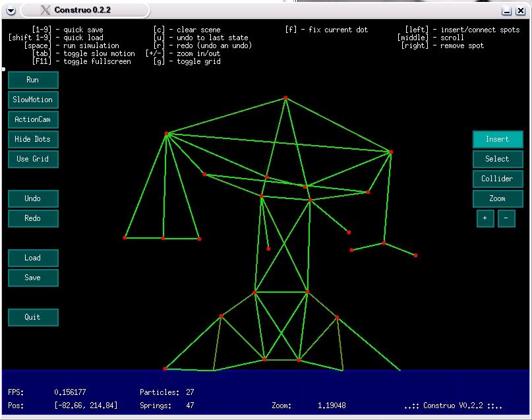Choose the Zoom tool
The height and width of the screenshot is (420, 532).
point(498,198)
